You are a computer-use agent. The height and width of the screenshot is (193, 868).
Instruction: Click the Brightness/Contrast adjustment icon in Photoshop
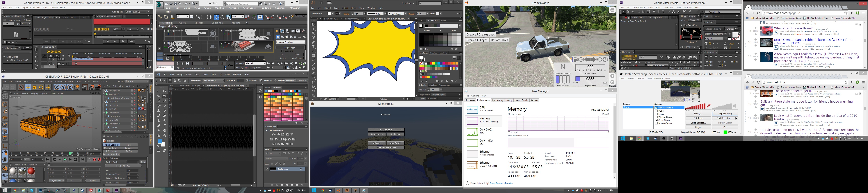[x=274, y=134]
